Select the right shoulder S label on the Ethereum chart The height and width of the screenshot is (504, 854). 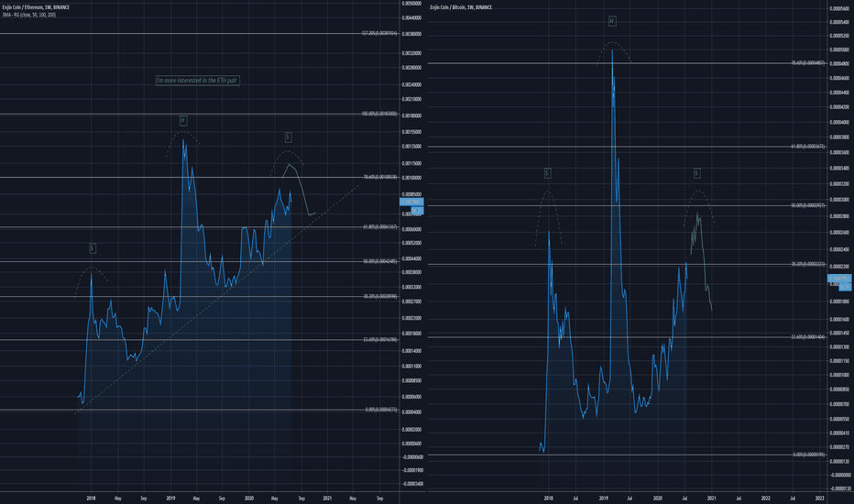(x=288, y=137)
